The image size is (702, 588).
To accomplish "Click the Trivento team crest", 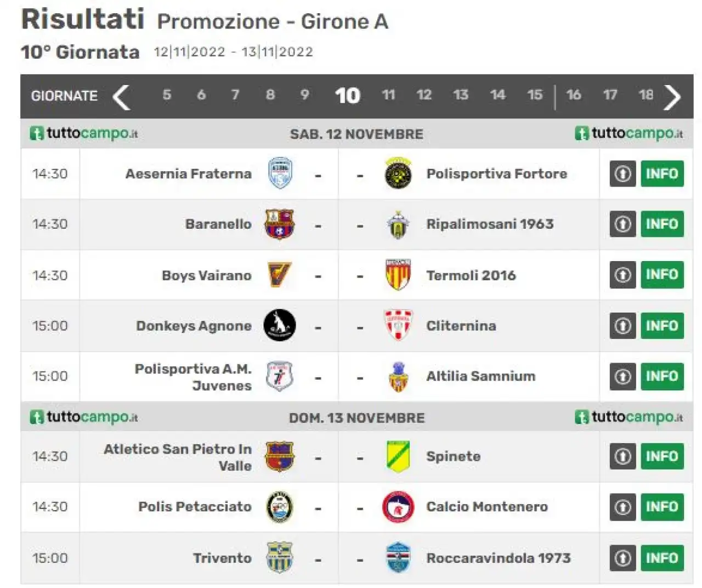I will pos(280,558).
